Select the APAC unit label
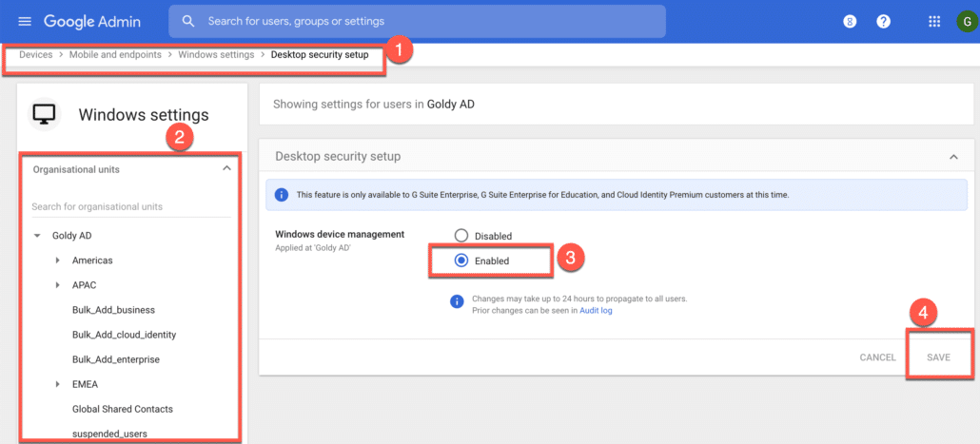This screenshot has width=980, height=444. point(85,285)
